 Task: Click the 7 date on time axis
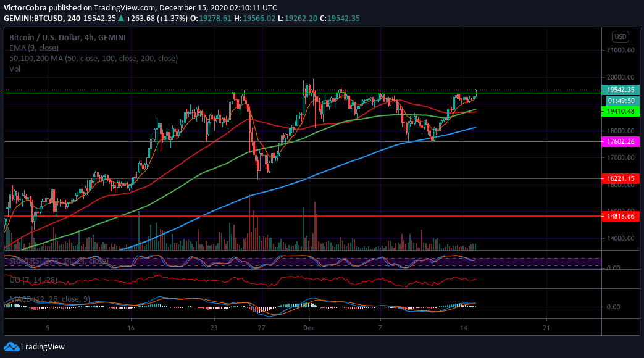380,328
